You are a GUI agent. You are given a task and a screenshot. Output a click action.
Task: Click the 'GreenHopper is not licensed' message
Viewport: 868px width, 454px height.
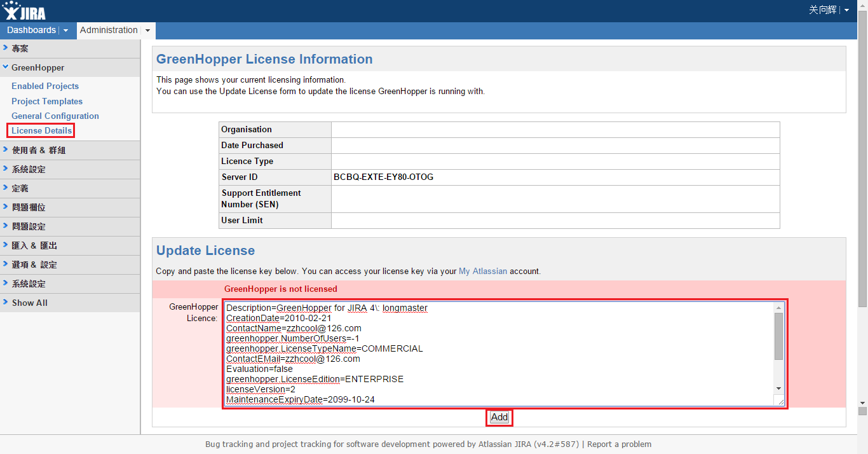pos(281,289)
